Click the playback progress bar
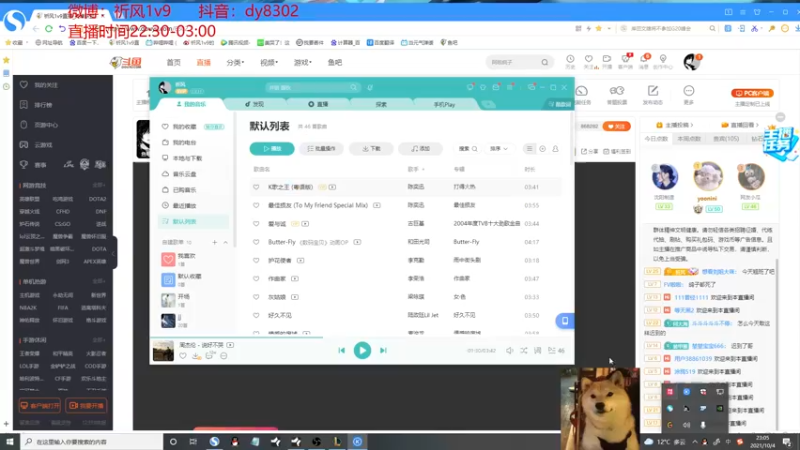The image size is (800, 450). (362, 337)
